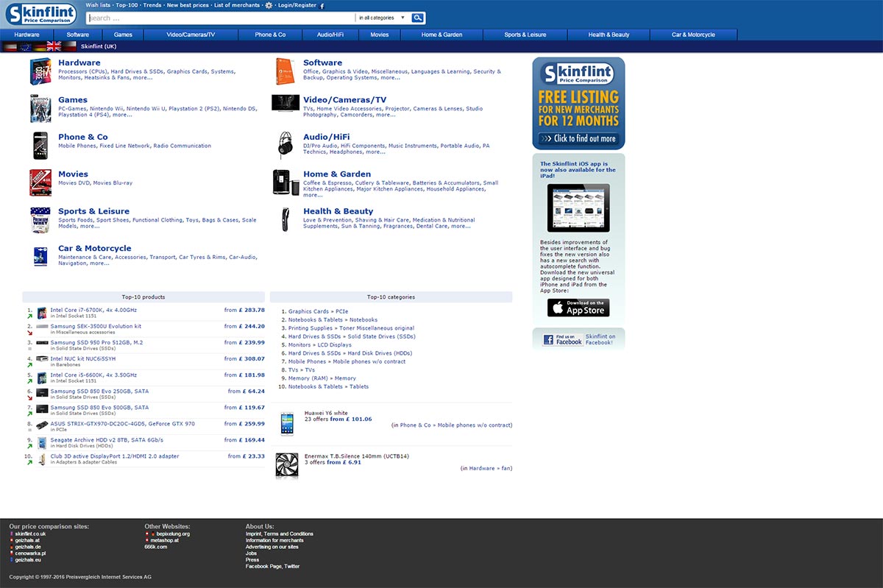The height and width of the screenshot is (588, 883).
Task: Click the Home & Garden coffee machine image
Action: pyautogui.click(x=286, y=183)
